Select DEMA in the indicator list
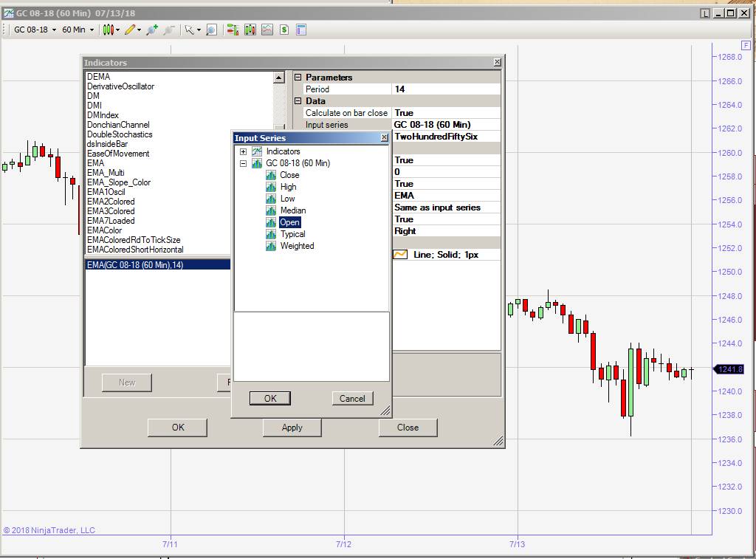 pyautogui.click(x=99, y=77)
